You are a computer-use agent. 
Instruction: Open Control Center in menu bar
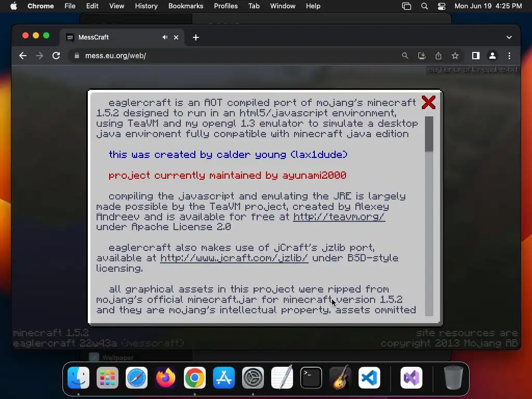pos(442,6)
